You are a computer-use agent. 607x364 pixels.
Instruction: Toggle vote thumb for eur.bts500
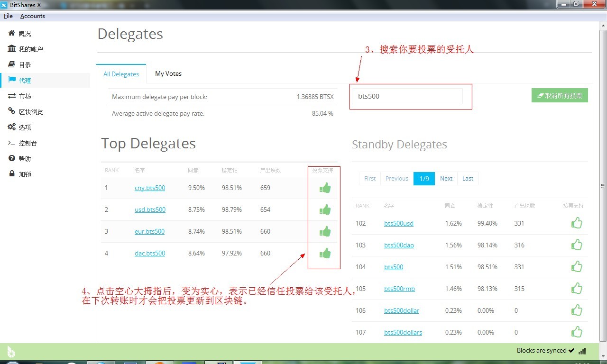pyautogui.click(x=325, y=231)
